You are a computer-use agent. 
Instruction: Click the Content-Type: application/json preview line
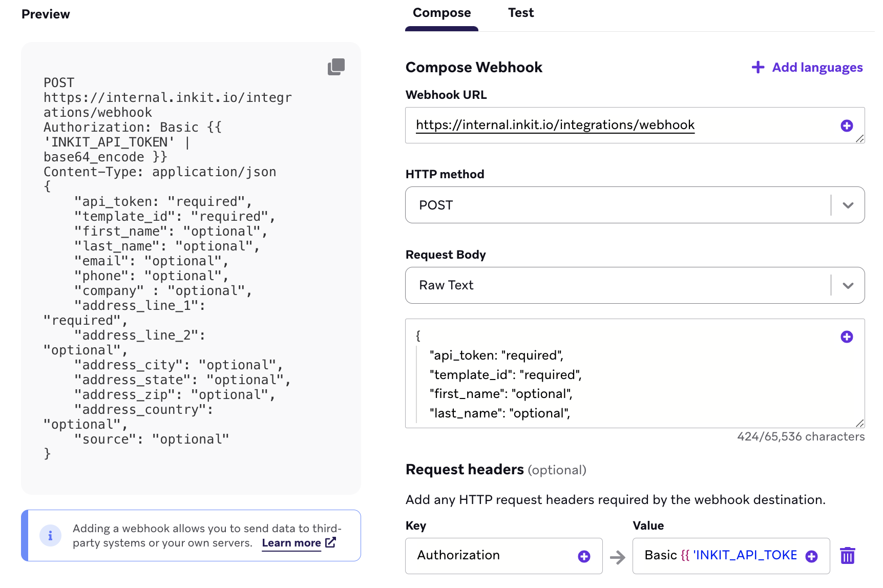click(x=160, y=172)
